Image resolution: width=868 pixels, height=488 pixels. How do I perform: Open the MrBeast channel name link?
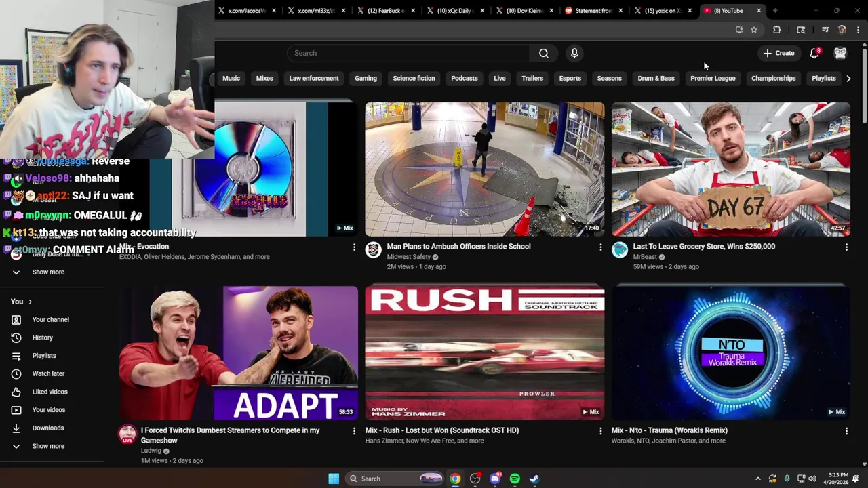tap(645, 257)
